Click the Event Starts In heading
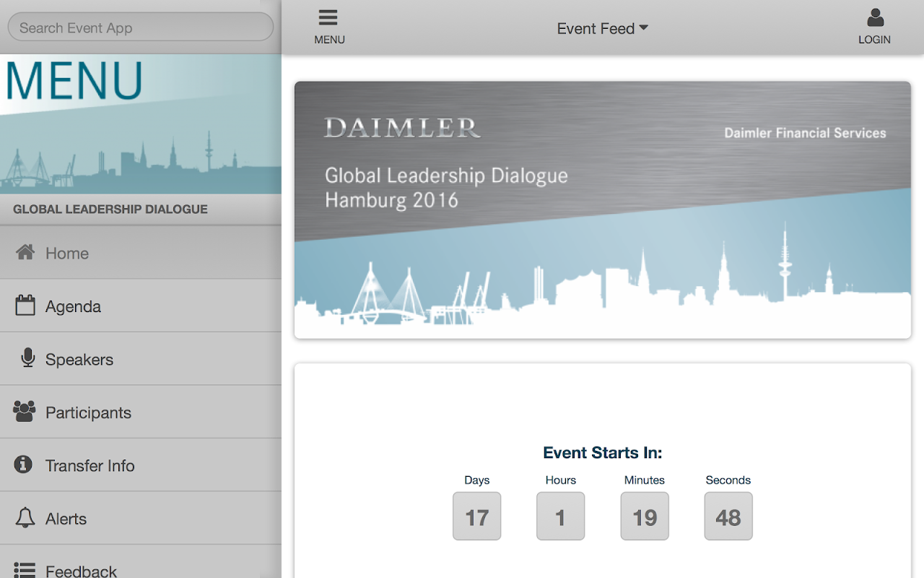 pyautogui.click(x=603, y=453)
